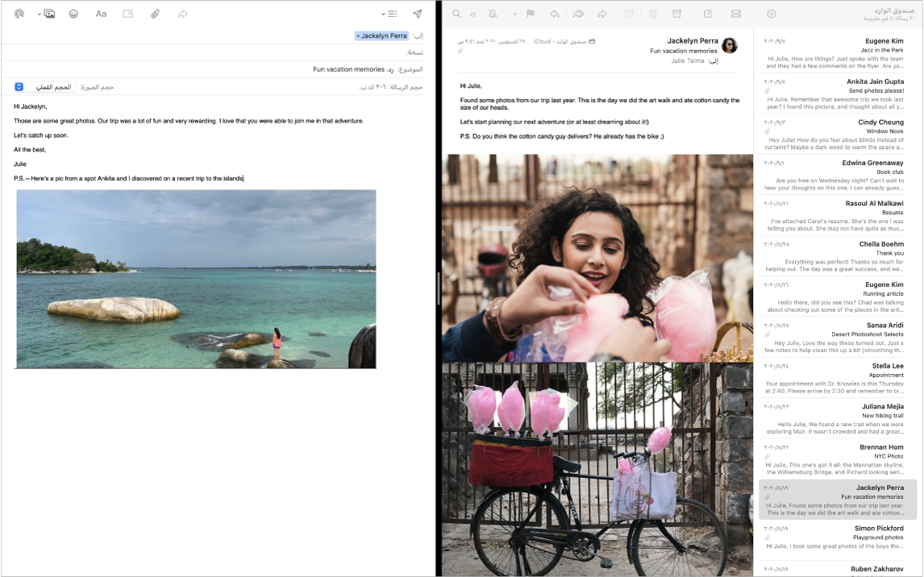
Task: Open Simon Pickford's Playground photos message
Action: point(838,541)
